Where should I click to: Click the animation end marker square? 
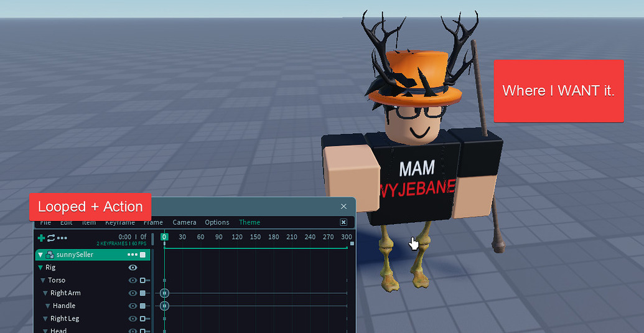pos(352,243)
